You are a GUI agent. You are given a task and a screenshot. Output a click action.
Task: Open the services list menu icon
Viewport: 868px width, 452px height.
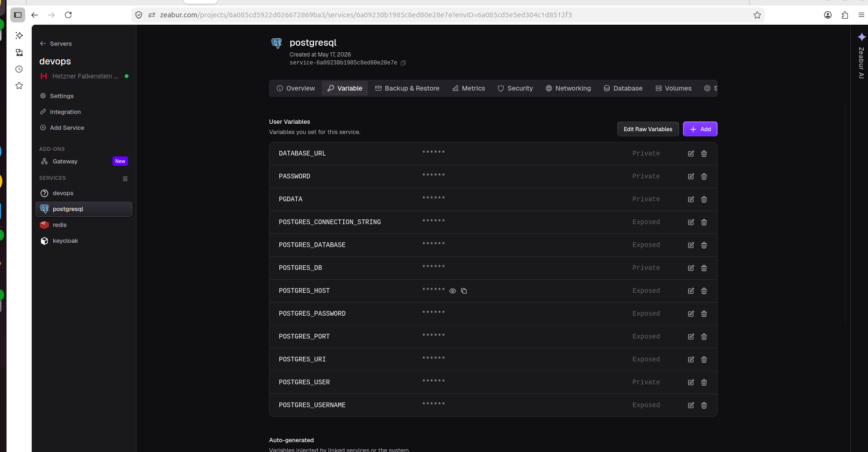(125, 179)
